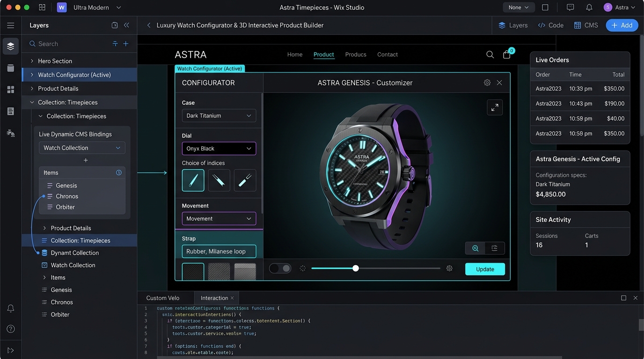The image size is (644, 359).
Task: Toggle the switch at bottom of the customizer
Action: pyautogui.click(x=280, y=268)
